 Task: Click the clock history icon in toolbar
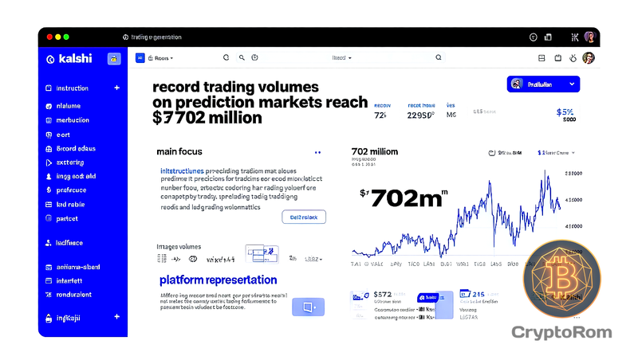click(x=254, y=57)
